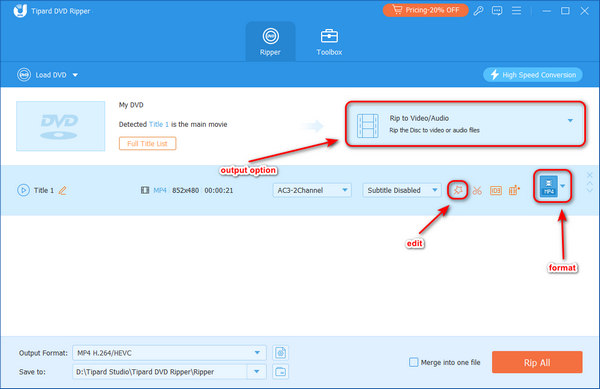
Task: Open the Subtitle Disabled dropdown
Action: pyautogui.click(x=401, y=190)
